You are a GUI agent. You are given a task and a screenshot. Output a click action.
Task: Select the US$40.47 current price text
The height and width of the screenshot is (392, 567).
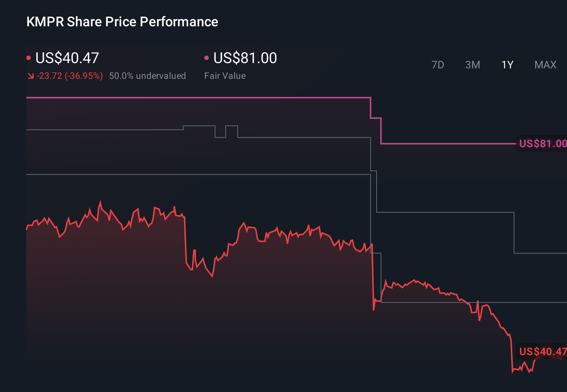point(67,58)
